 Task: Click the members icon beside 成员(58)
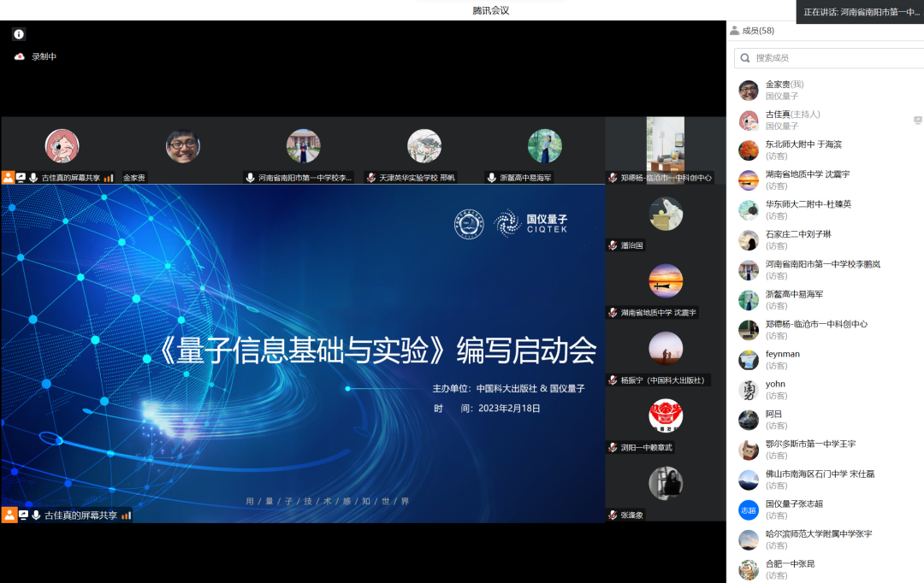(x=734, y=30)
